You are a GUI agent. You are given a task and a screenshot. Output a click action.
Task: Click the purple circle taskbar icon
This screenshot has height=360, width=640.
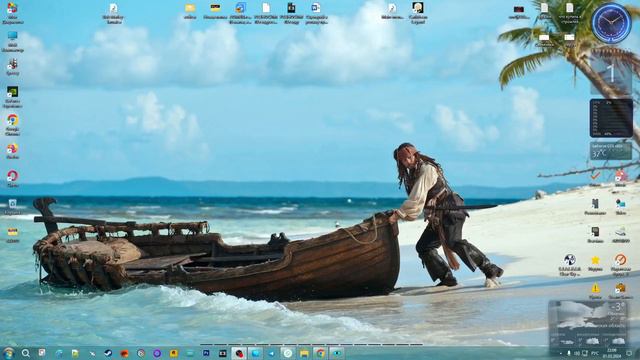(x=157, y=353)
